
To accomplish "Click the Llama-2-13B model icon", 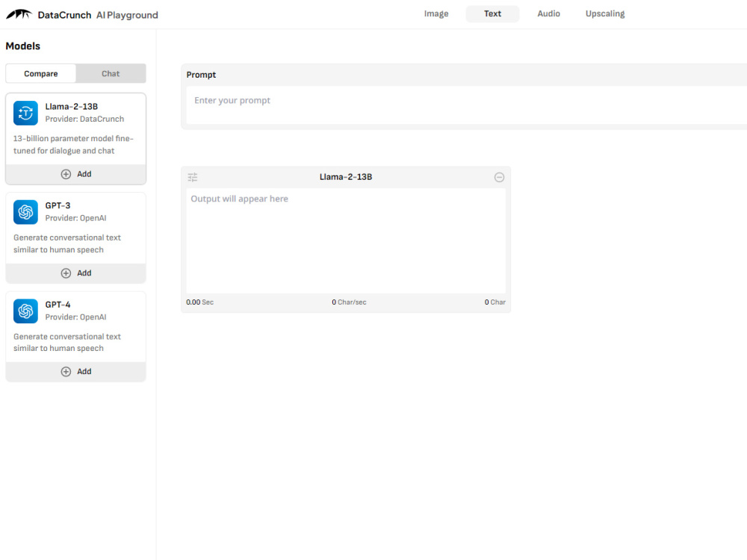I will coord(25,113).
